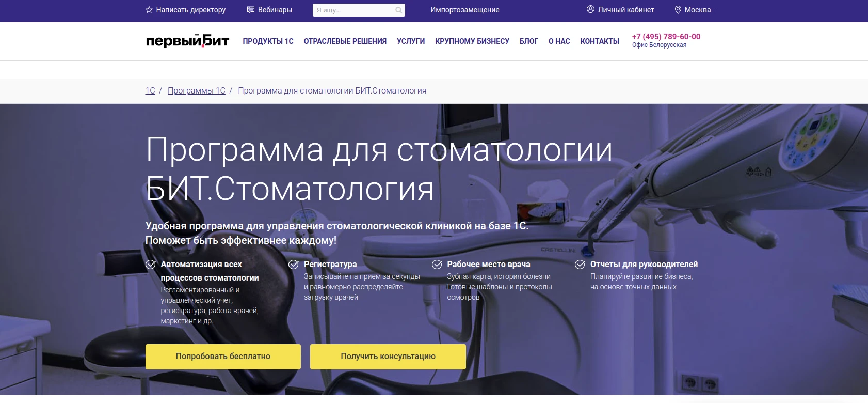Click text Планируйте развитие бизнеса

641,276
